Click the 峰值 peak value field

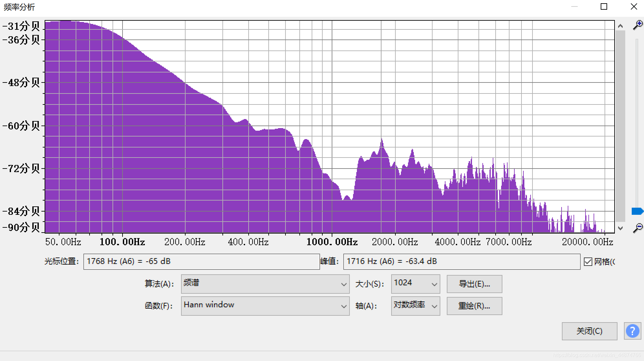point(461,261)
